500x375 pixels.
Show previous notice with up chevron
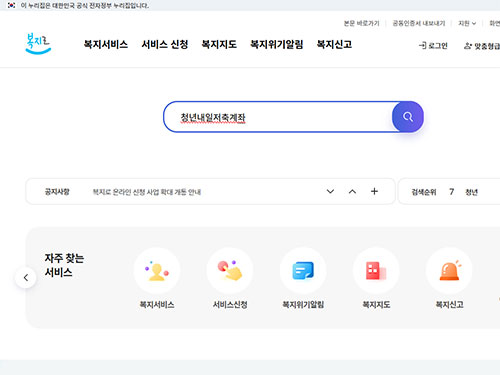[352, 191]
